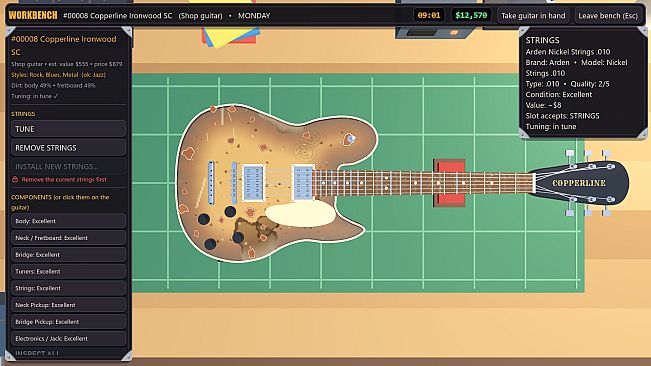651x366 pixels.
Task: Click the lower-right black control knob
Action: 238,238
